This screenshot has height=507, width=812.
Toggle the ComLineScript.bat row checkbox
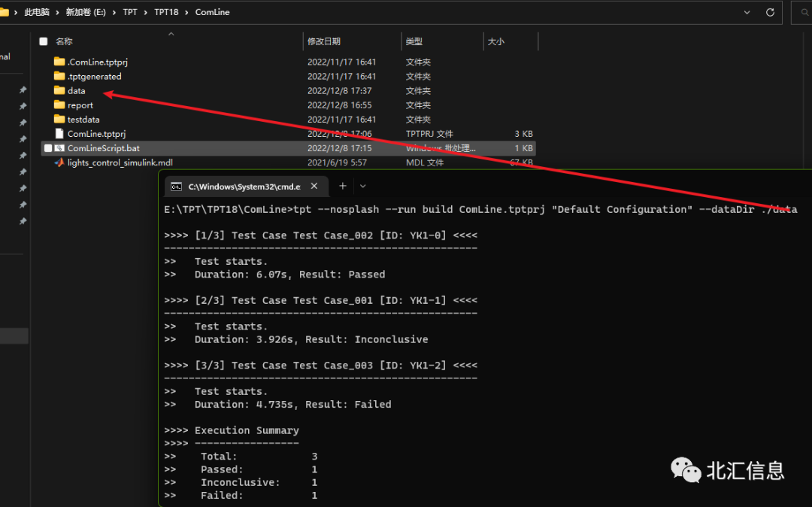48,148
